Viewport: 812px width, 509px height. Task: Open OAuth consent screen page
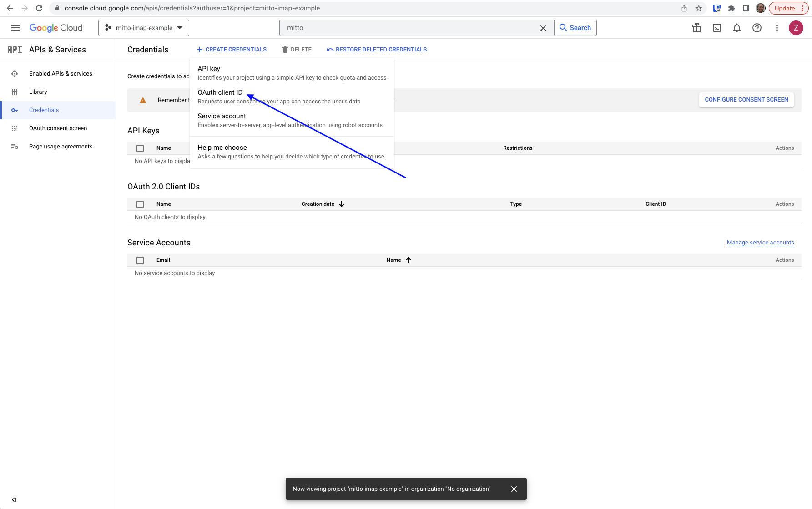58,128
